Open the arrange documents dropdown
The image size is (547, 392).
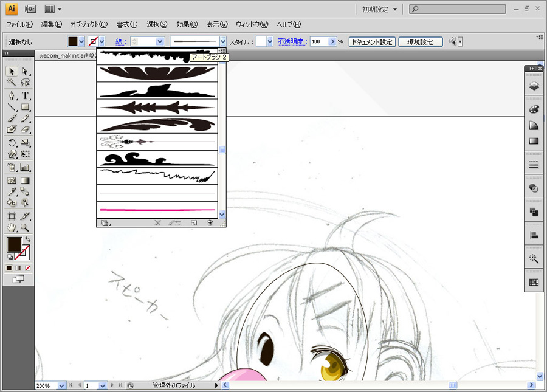pyautogui.click(x=53, y=9)
